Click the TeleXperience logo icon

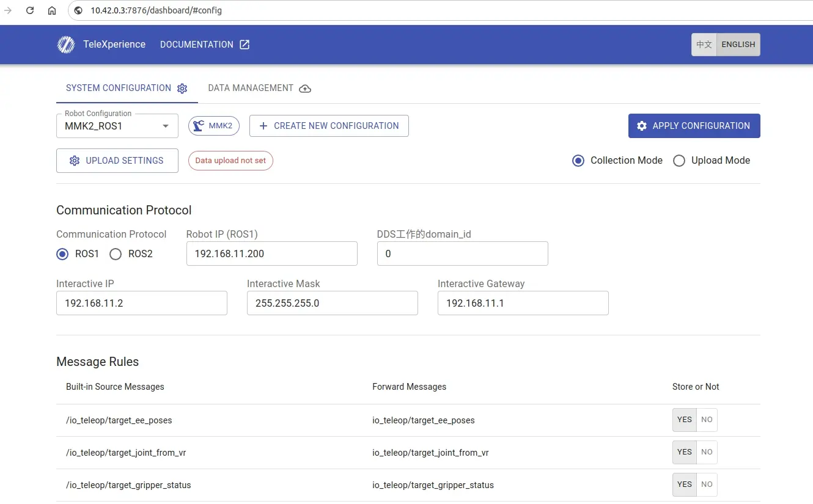[x=66, y=45]
